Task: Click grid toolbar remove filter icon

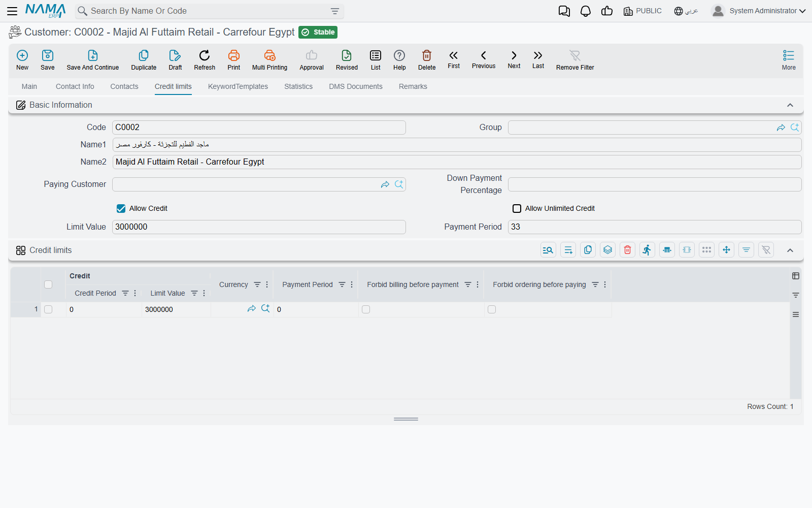Action: pyautogui.click(x=766, y=250)
